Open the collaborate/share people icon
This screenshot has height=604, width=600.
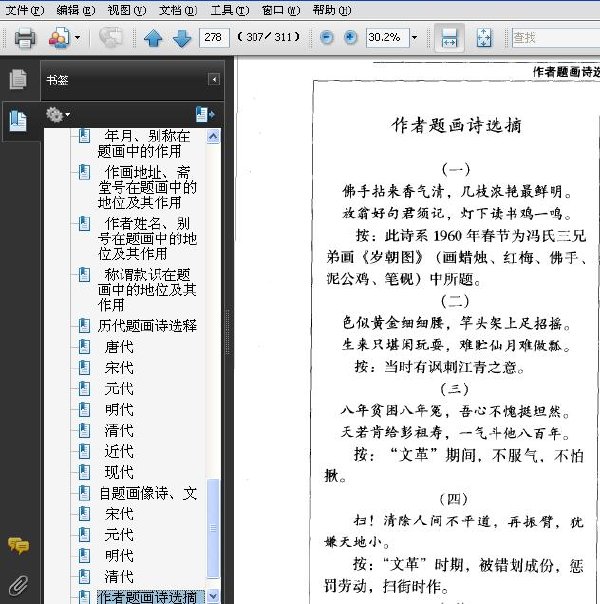(x=59, y=38)
